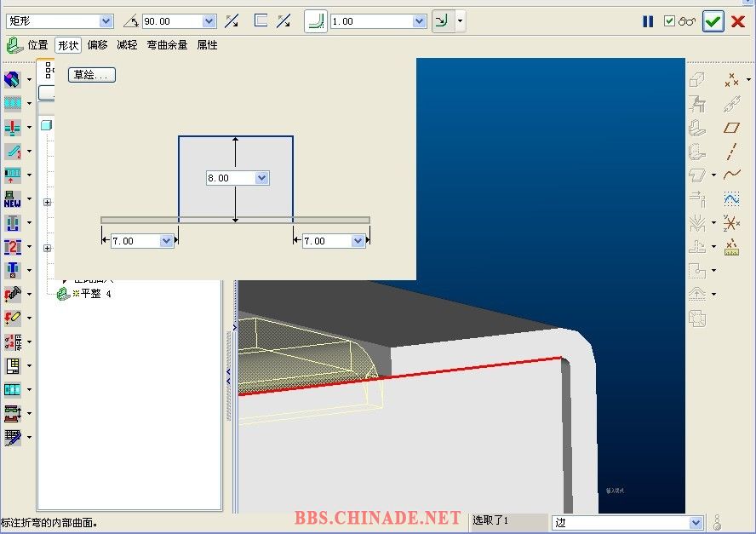Open the 偏移 tab
The width and height of the screenshot is (756, 534).
coord(97,45)
